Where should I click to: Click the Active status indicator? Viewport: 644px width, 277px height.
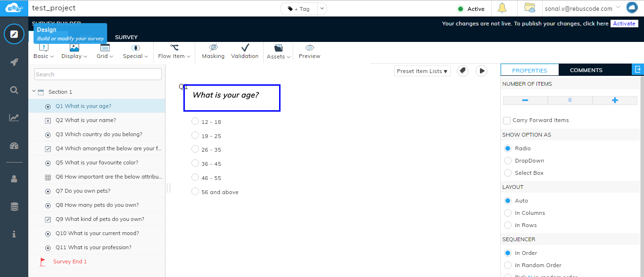tap(471, 9)
